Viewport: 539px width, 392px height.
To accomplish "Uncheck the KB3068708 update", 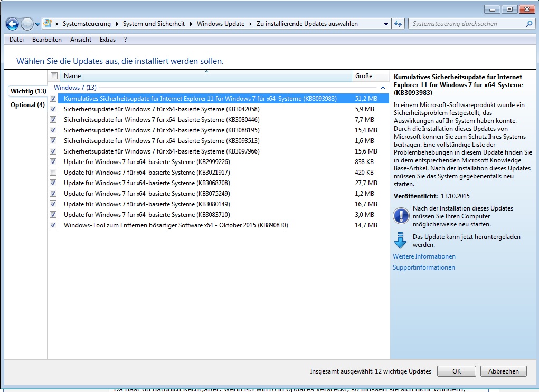I will (53, 183).
